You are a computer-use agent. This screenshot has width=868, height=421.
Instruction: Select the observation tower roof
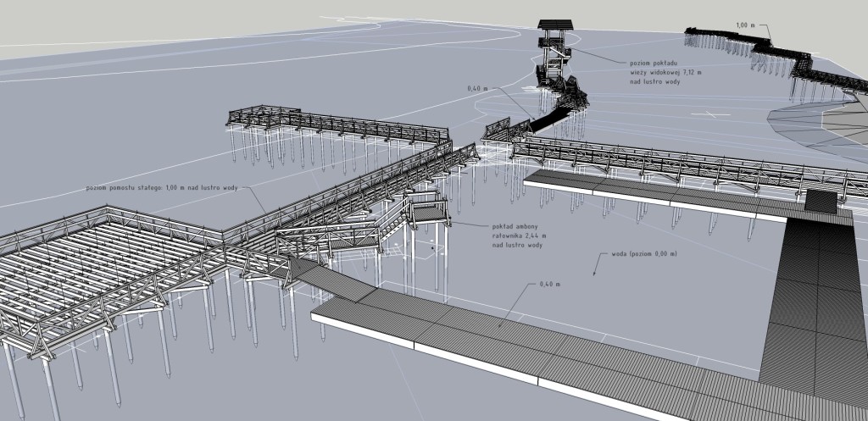[555, 25]
